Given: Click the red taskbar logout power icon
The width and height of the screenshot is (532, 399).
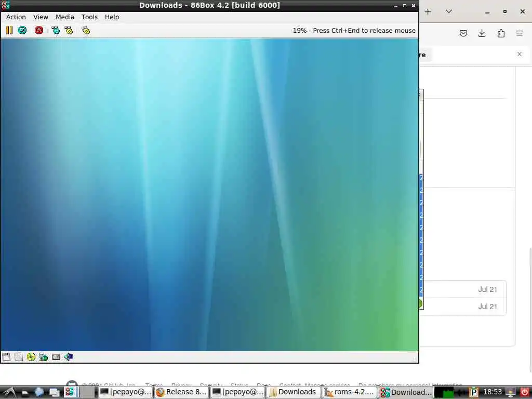Looking at the screenshot, I should 524,393.
